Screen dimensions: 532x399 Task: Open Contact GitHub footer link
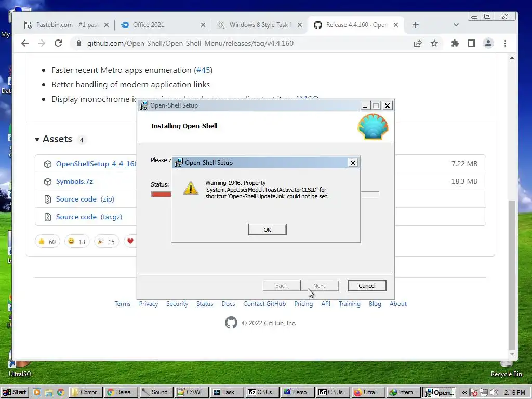tap(264, 303)
